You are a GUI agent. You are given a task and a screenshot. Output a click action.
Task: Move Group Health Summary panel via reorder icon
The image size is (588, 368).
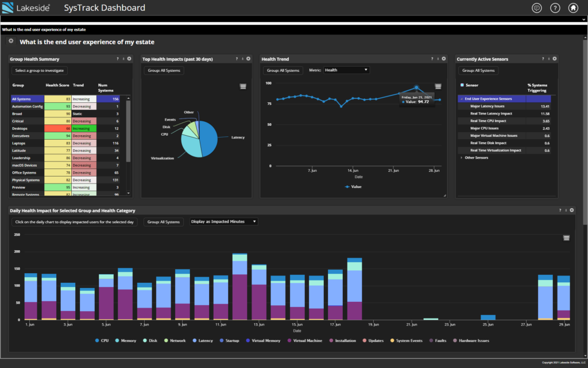pos(123,59)
